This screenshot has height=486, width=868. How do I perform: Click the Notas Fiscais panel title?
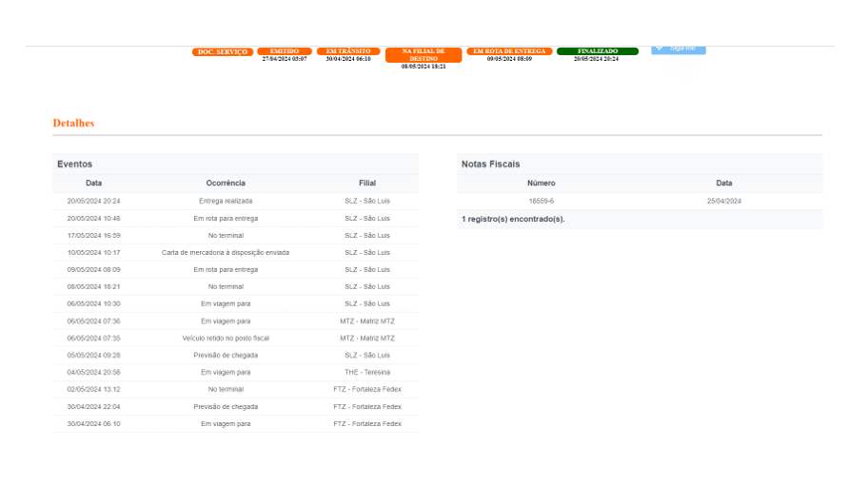[x=490, y=165]
